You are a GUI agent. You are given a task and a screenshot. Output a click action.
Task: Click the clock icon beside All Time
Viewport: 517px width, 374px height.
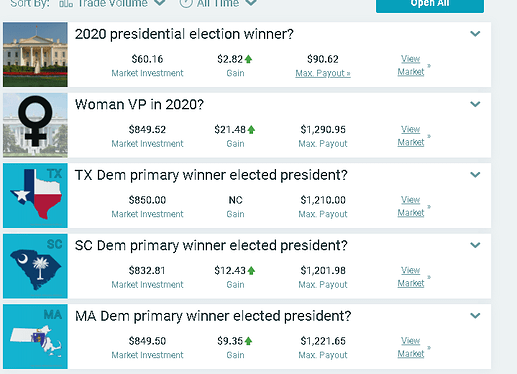pyautogui.click(x=186, y=3)
